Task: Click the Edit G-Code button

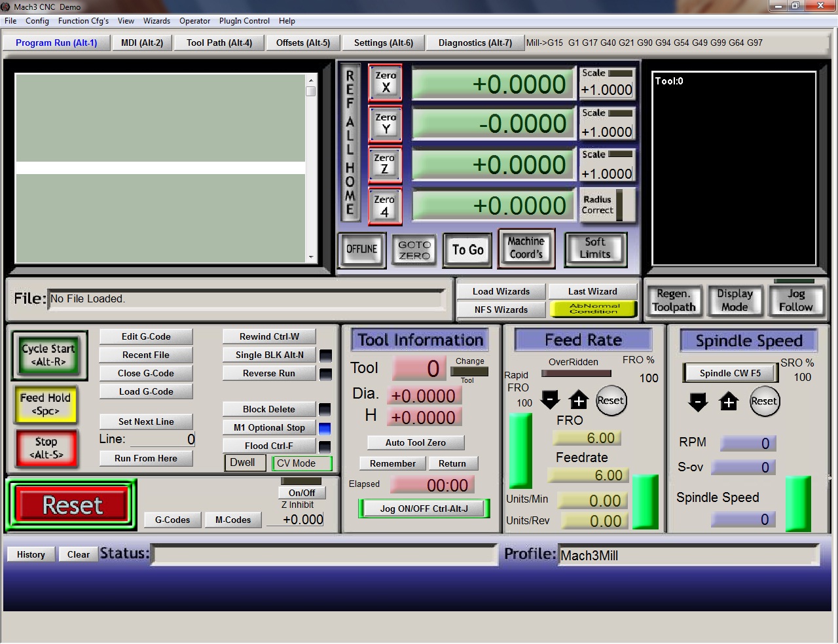Action: pyautogui.click(x=146, y=336)
